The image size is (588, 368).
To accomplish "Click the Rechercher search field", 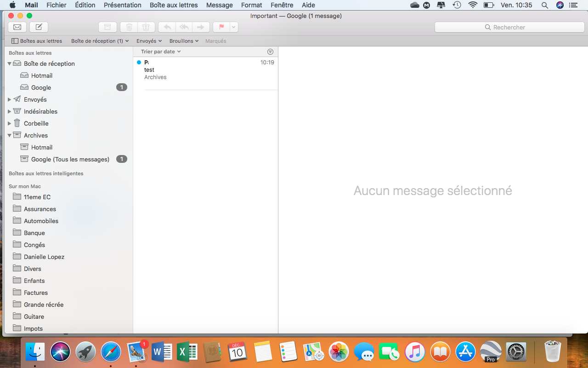I will [509, 27].
